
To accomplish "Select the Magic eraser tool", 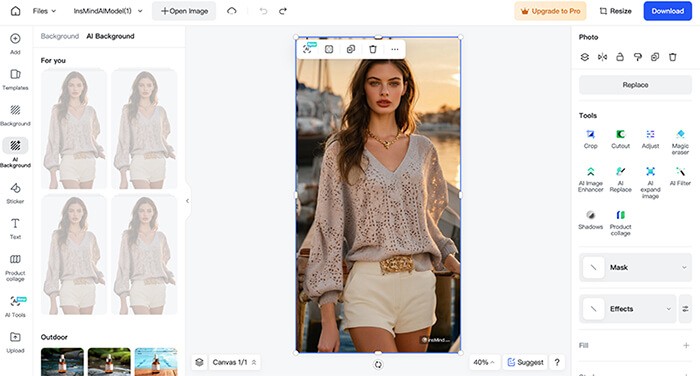I will coord(680,142).
